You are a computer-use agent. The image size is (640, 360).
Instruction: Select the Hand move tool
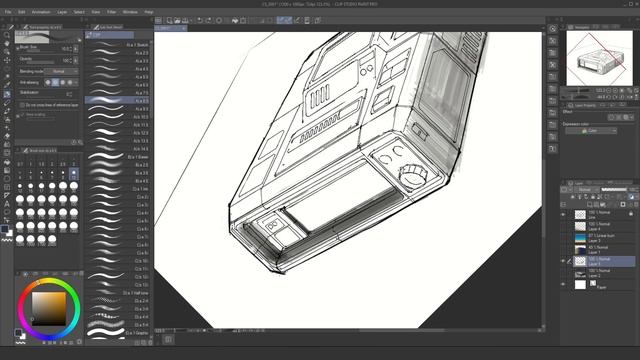(7, 43)
